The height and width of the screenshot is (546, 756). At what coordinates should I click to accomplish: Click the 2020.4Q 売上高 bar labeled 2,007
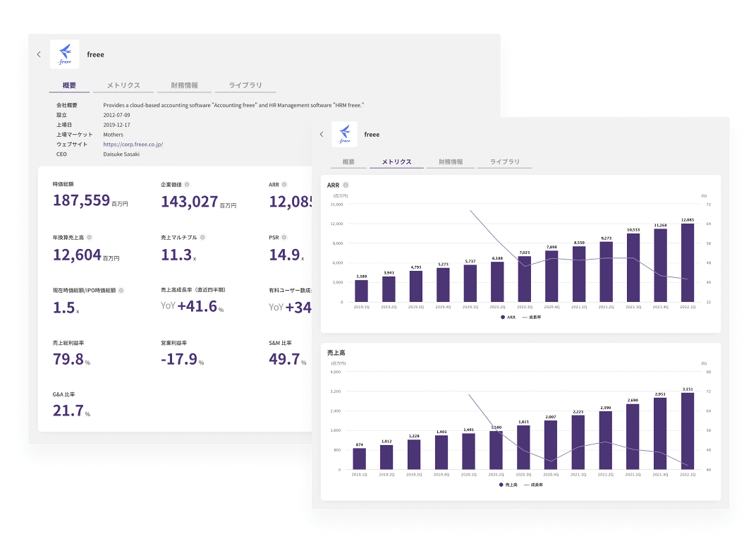[551, 444]
